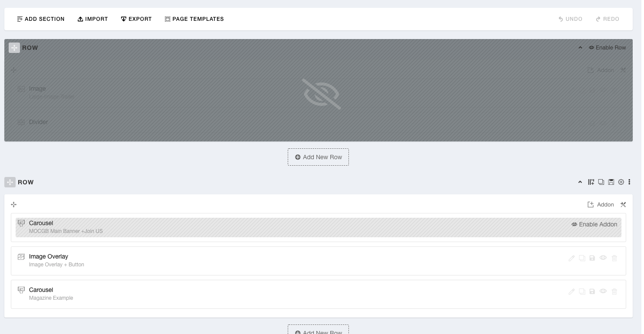
Task: Hide the Magazine Example carousel addon
Action: pyautogui.click(x=603, y=291)
